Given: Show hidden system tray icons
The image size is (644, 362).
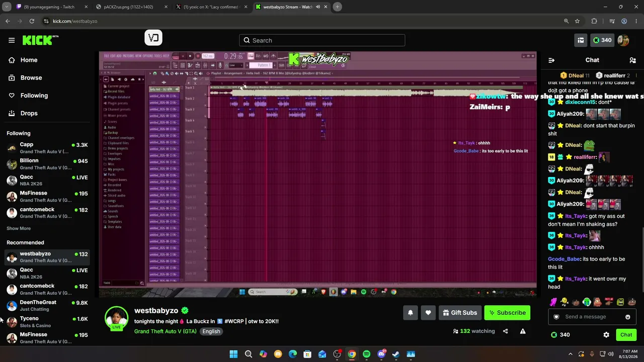Looking at the screenshot, I should click(572, 354).
